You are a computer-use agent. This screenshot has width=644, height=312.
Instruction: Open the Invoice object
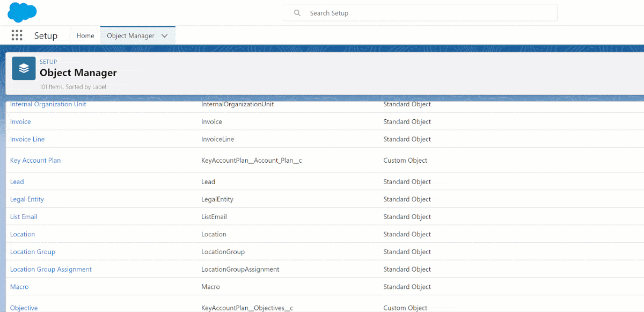click(x=20, y=122)
